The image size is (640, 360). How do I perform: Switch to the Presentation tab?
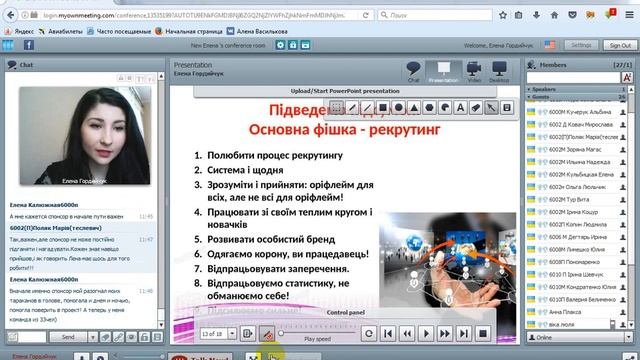click(444, 72)
